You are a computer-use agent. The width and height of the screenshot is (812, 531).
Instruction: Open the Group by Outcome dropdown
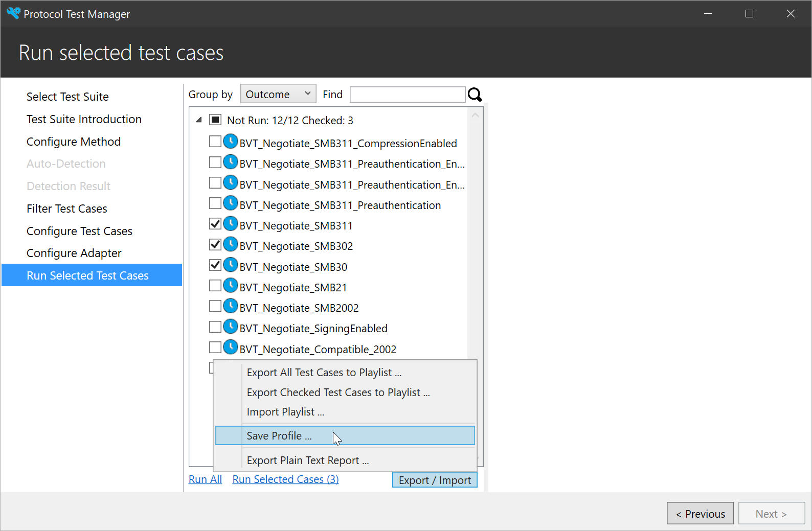[278, 94]
